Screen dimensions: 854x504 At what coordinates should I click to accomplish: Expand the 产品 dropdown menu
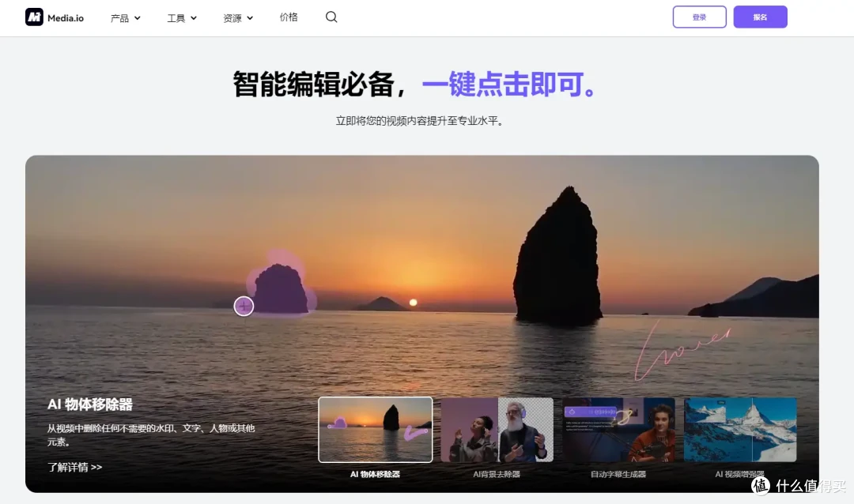click(x=125, y=17)
